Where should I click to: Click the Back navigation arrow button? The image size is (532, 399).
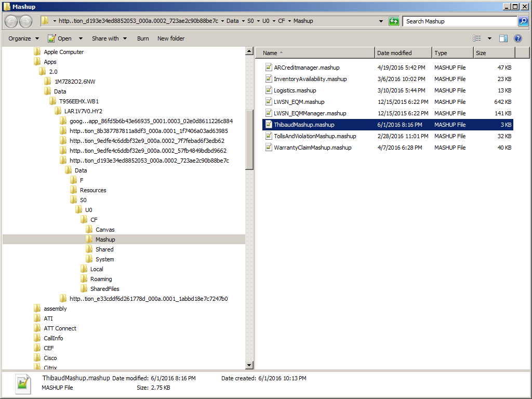[11, 21]
